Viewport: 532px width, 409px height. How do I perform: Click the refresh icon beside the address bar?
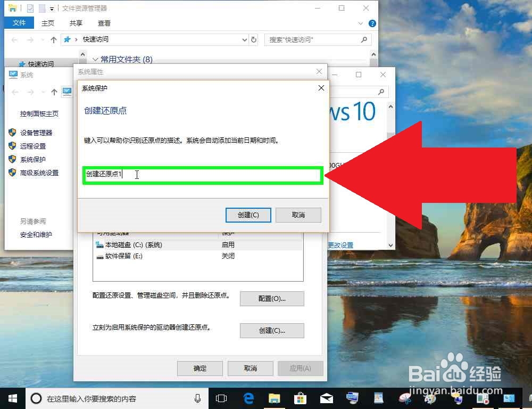[254, 39]
